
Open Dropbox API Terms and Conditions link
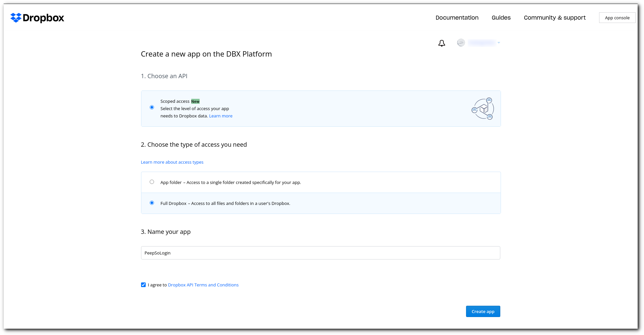click(x=203, y=285)
